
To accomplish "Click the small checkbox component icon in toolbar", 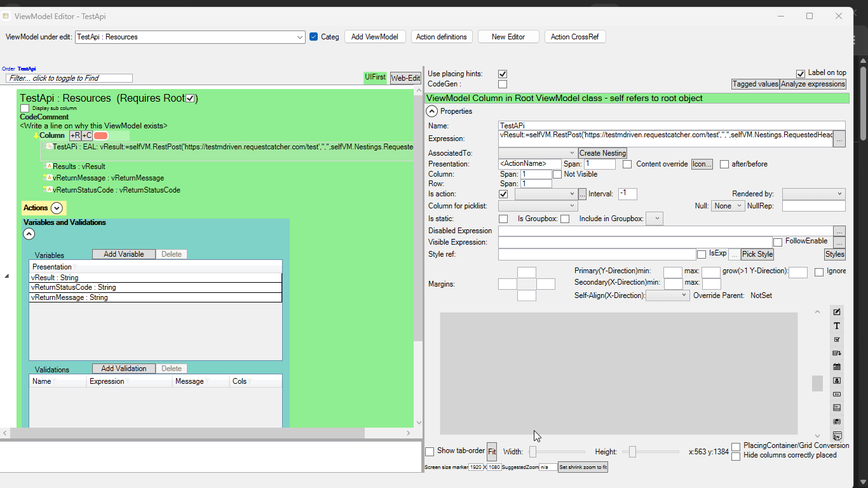I will [x=837, y=339].
